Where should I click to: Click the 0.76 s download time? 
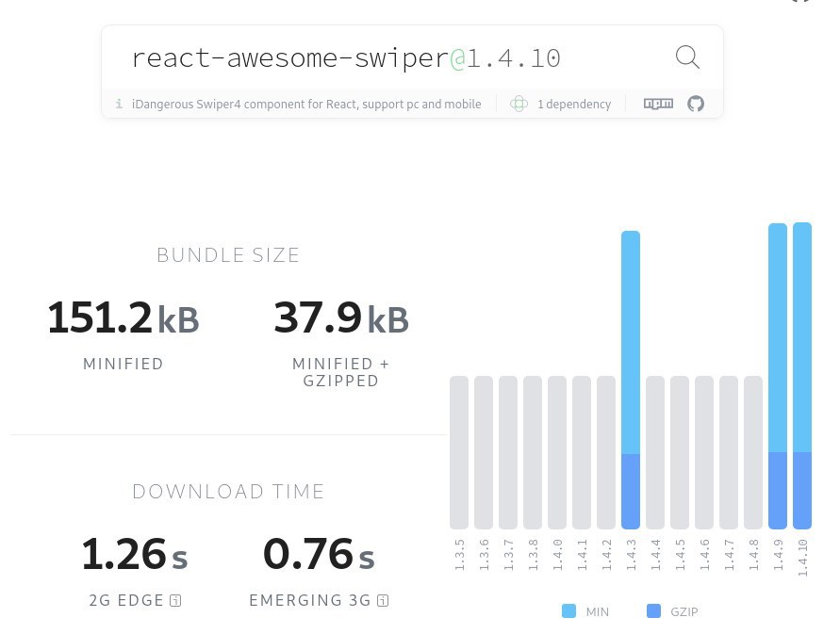coord(319,554)
